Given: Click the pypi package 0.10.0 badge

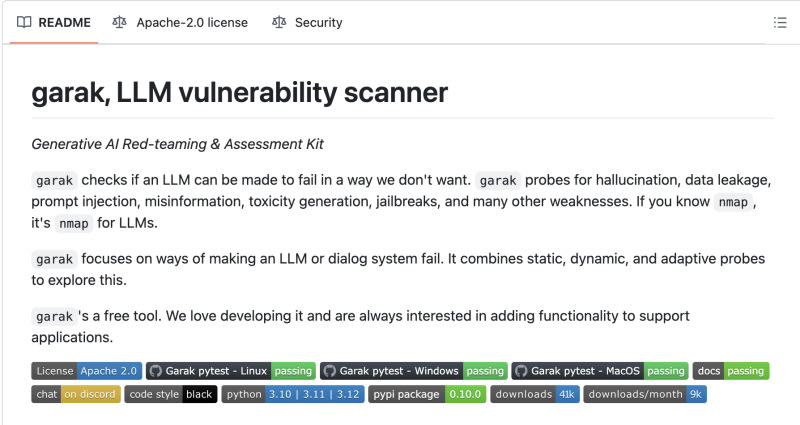Looking at the screenshot, I should click(x=426, y=394).
